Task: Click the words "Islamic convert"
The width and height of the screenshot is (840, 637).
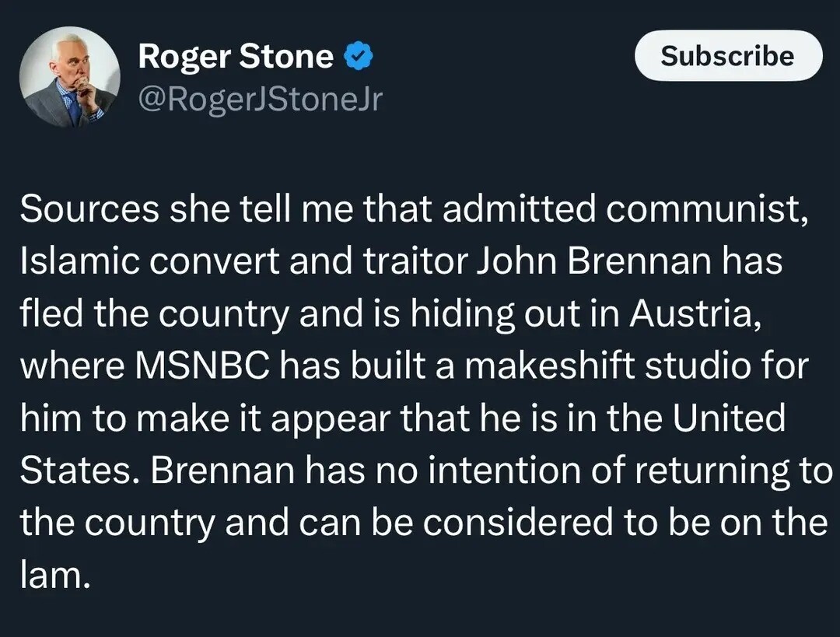Action: 148,263
